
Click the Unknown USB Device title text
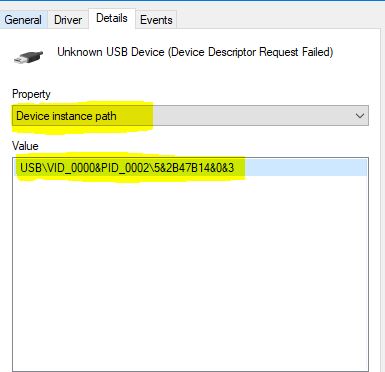[195, 52]
